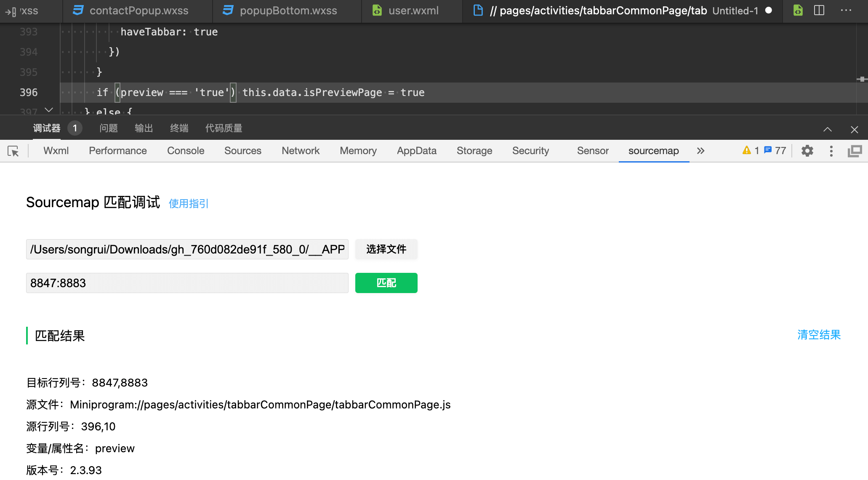The image size is (868, 480).
Task: Open the Security devtools tab
Action: (531, 151)
